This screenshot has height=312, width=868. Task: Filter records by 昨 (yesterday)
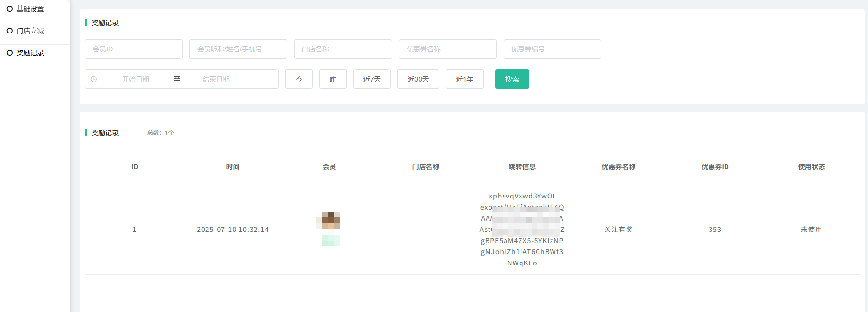pos(332,79)
